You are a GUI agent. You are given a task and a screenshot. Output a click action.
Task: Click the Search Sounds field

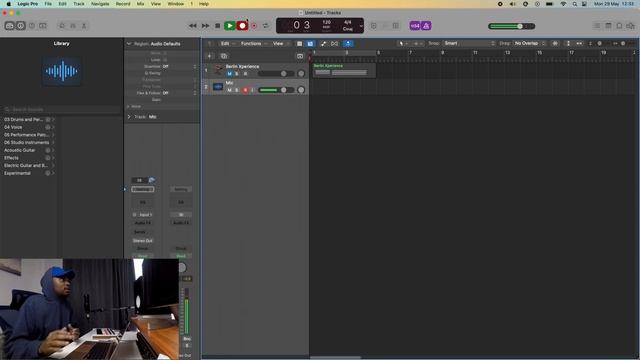(62, 109)
